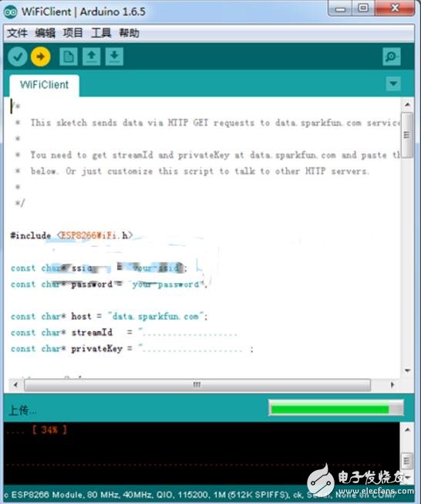Click the console scroll up arrow
Screen dimensions: 421x504
point(407,430)
